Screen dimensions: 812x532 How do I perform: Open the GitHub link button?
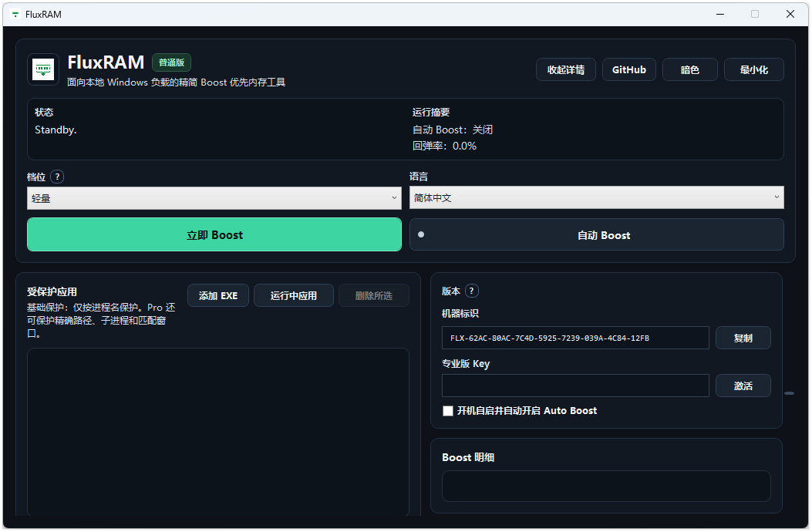pos(629,70)
